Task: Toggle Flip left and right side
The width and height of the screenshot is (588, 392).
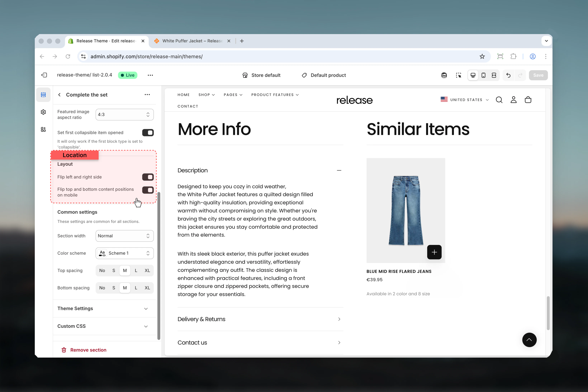Action: click(x=148, y=177)
